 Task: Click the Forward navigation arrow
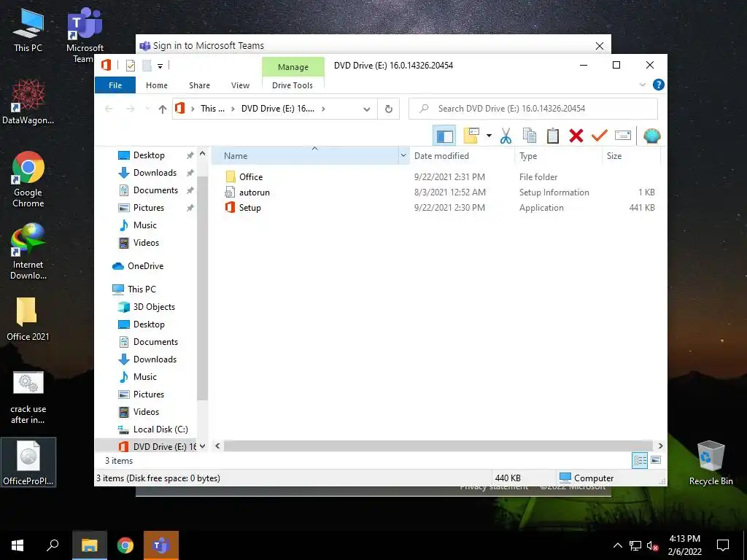[x=130, y=109]
